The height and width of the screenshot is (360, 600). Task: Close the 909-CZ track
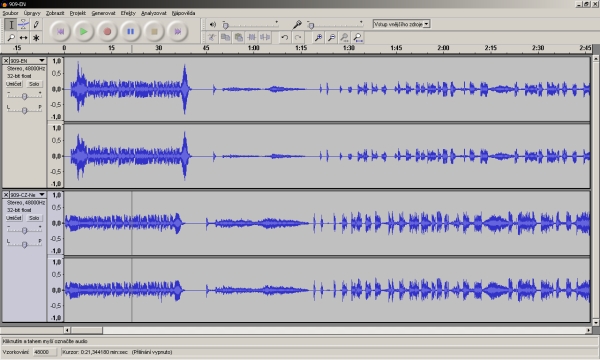pos(6,194)
